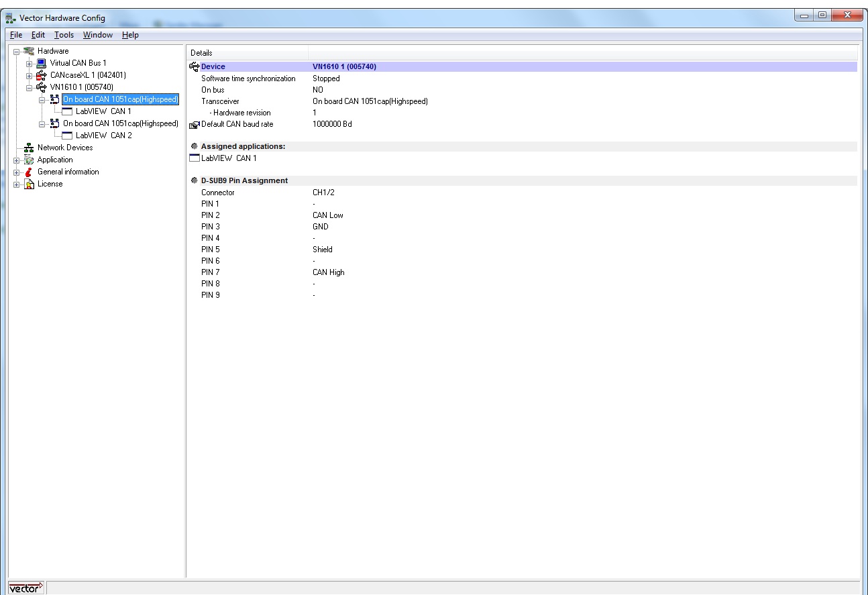Screen dimensions: 868x595
Task: Click the Virtual CAN Bus 1 computer icon
Action: [42, 63]
